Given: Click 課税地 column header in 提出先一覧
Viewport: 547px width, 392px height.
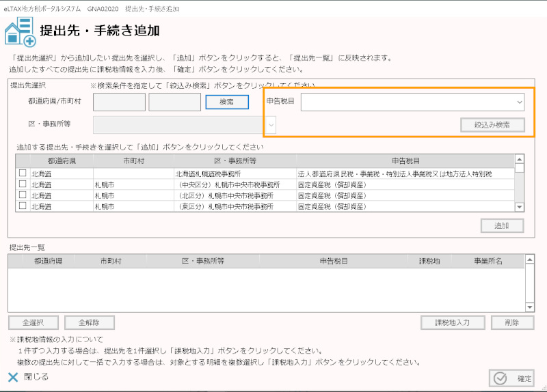Looking at the screenshot, I should (x=429, y=261).
